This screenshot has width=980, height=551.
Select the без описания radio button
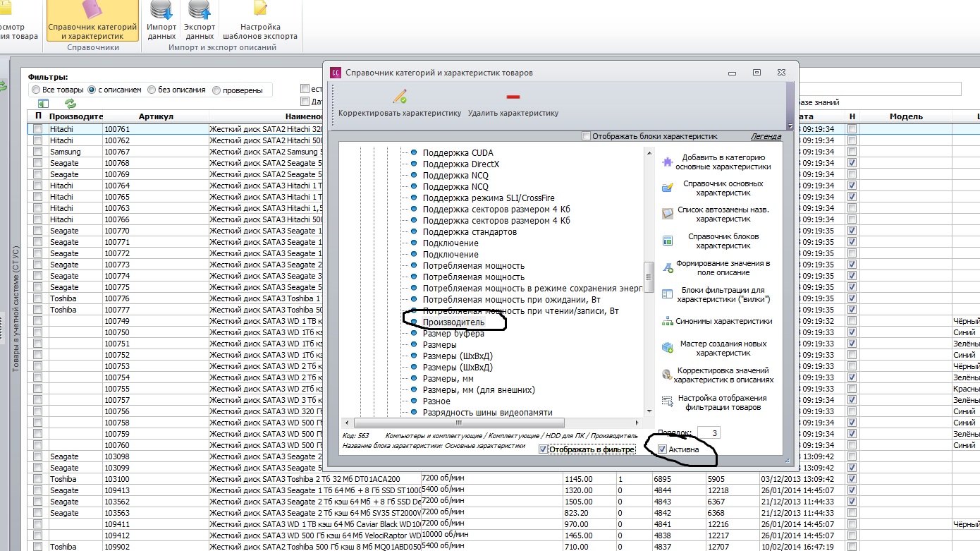(152, 90)
